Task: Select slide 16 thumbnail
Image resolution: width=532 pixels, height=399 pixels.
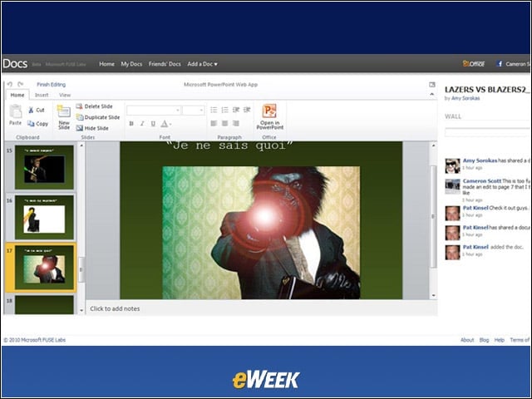Action: tap(44, 217)
